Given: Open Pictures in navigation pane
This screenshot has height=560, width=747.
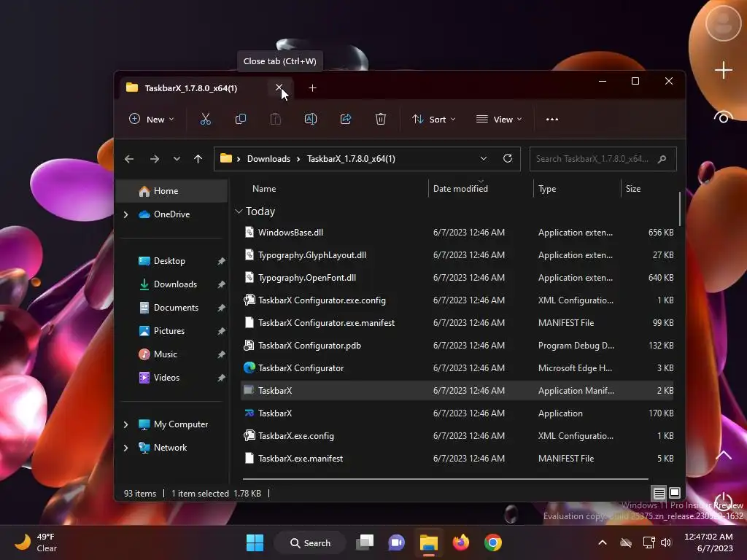Looking at the screenshot, I should 169,331.
